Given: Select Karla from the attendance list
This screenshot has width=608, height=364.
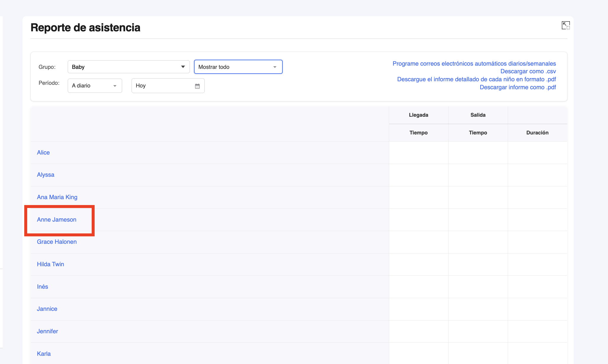Looking at the screenshot, I should [44, 354].
